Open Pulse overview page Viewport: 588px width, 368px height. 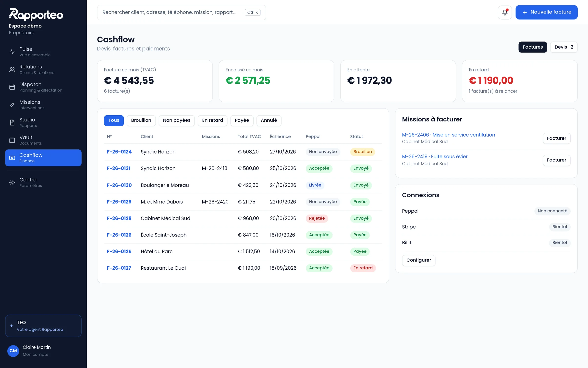click(43, 52)
